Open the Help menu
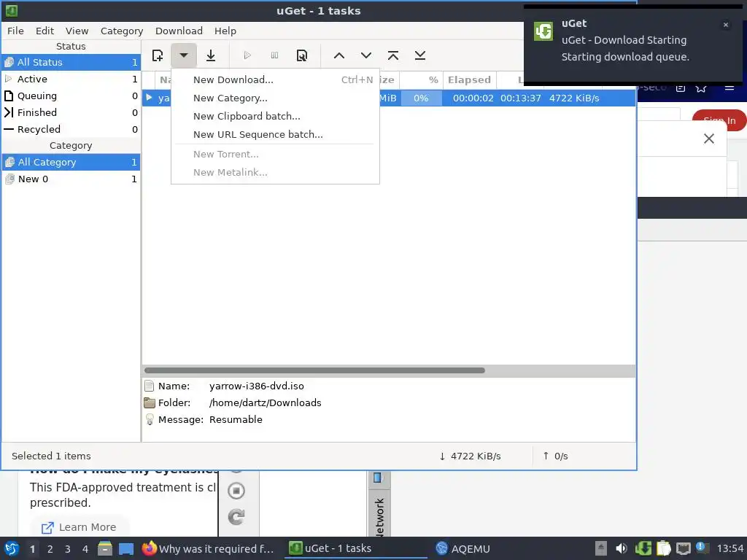Screen dimensions: 747x560 click(225, 31)
